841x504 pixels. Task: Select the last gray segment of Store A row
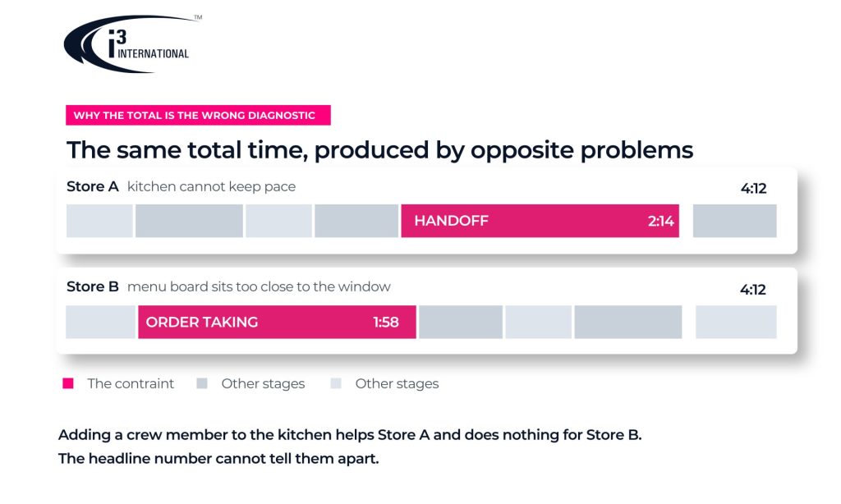[x=734, y=221]
